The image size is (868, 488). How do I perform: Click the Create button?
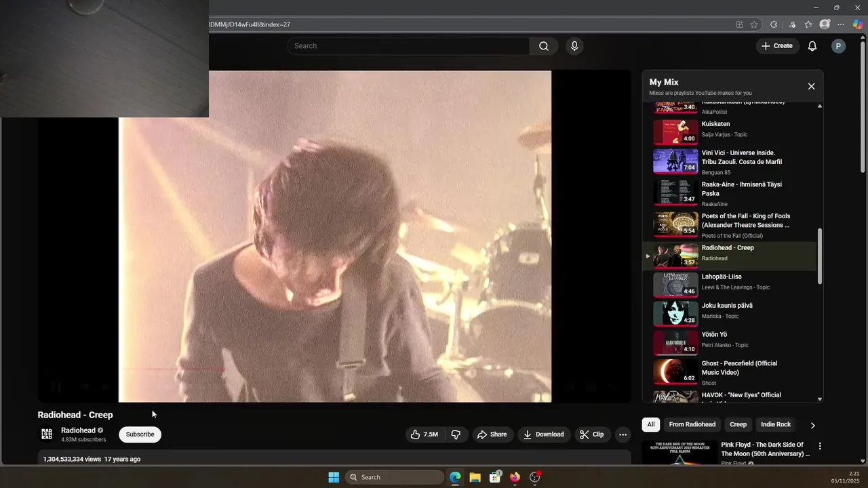tap(776, 46)
